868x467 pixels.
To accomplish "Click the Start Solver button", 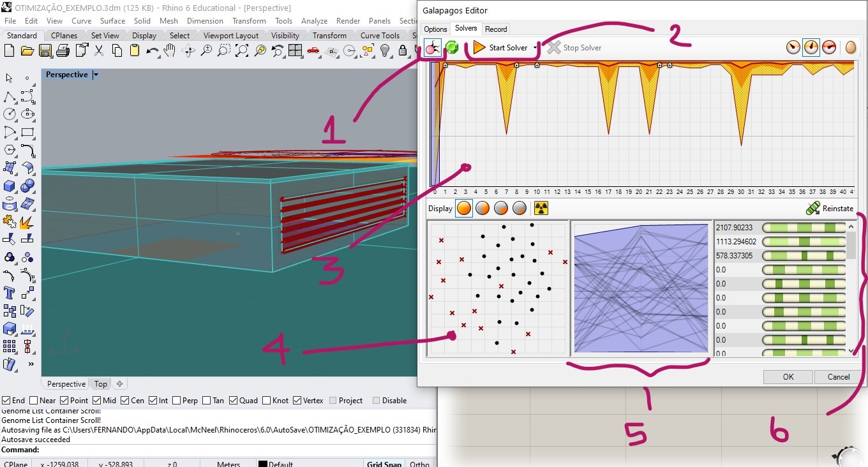I will point(501,48).
